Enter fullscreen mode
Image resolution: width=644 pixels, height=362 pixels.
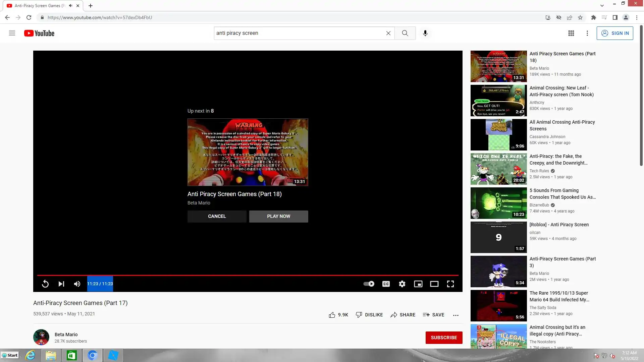[450, 284]
